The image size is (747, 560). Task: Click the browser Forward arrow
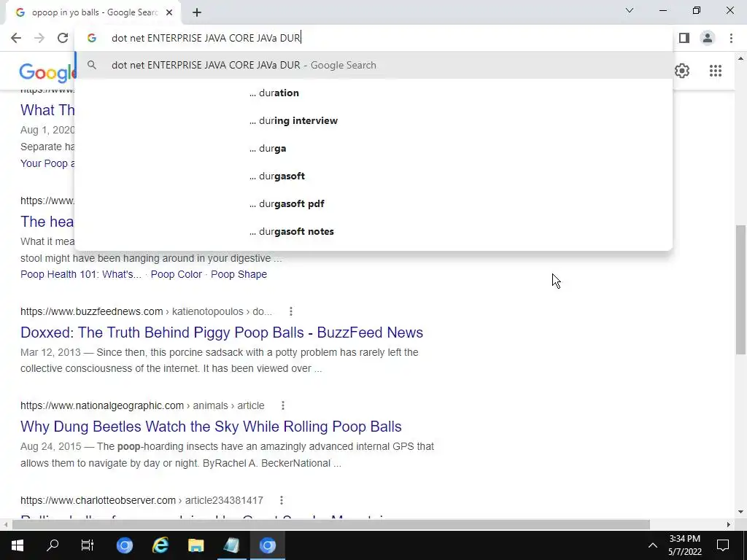coord(39,38)
